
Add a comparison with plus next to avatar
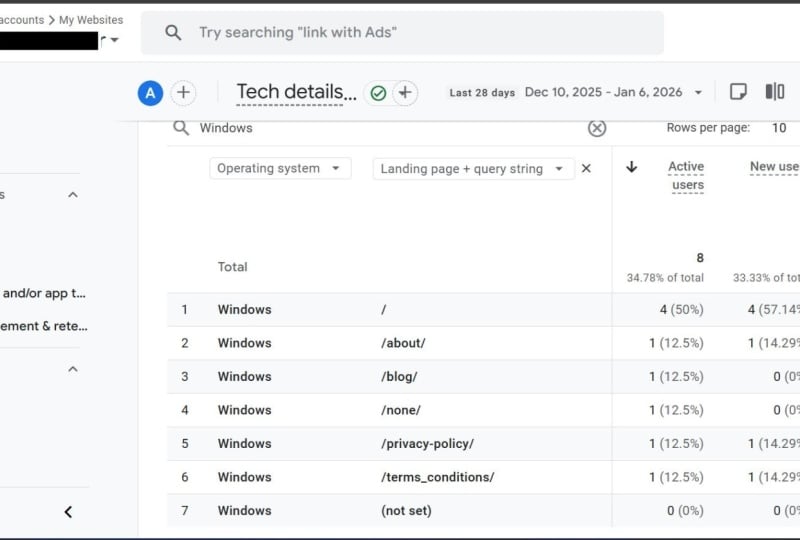[183, 93]
